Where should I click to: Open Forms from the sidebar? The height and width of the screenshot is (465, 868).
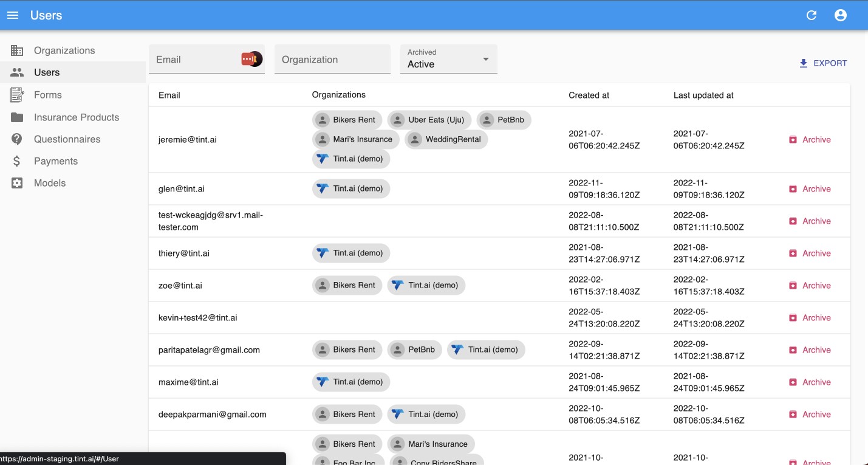click(x=73, y=95)
